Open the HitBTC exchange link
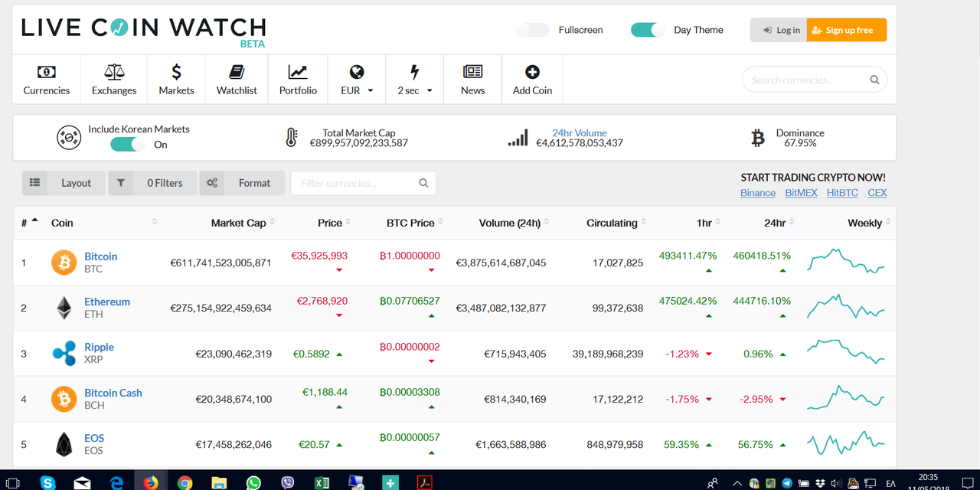Image resolution: width=980 pixels, height=490 pixels. 842,193
